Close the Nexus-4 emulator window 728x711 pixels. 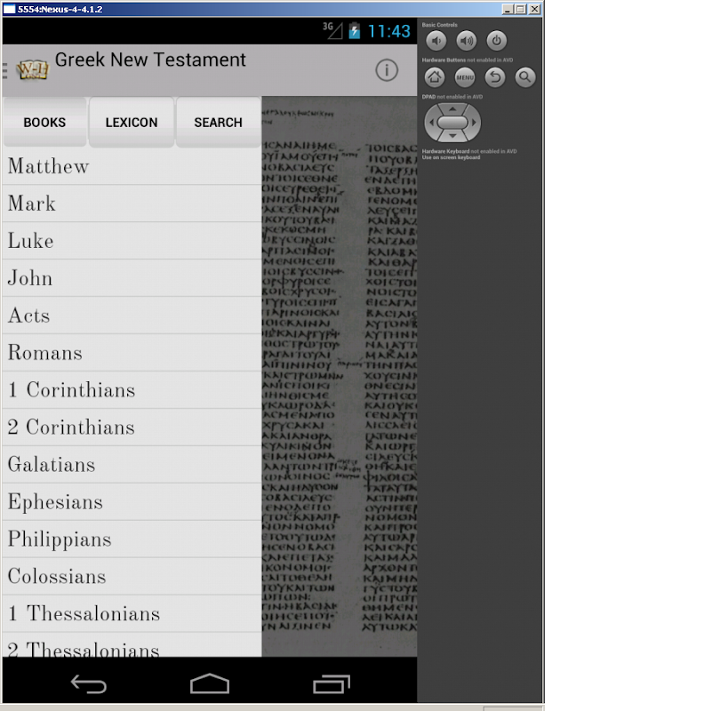(x=535, y=9)
